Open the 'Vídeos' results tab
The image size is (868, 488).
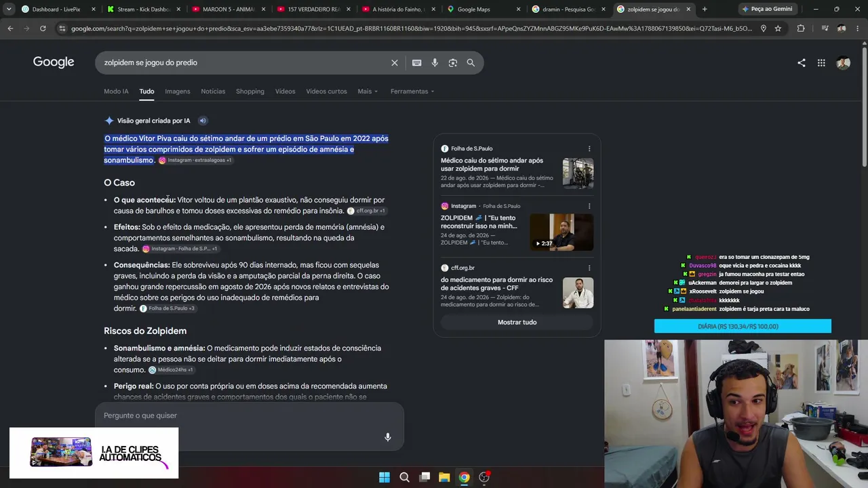[285, 91]
